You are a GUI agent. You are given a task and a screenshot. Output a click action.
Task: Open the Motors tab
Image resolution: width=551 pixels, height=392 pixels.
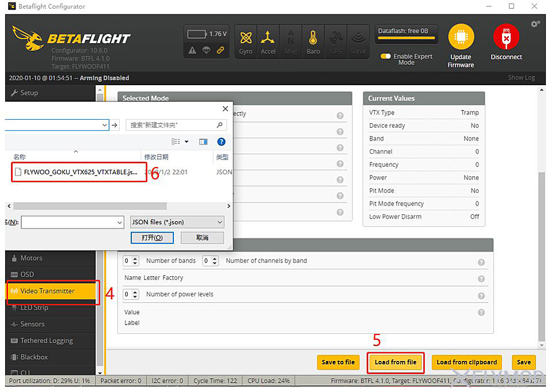pos(50,258)
